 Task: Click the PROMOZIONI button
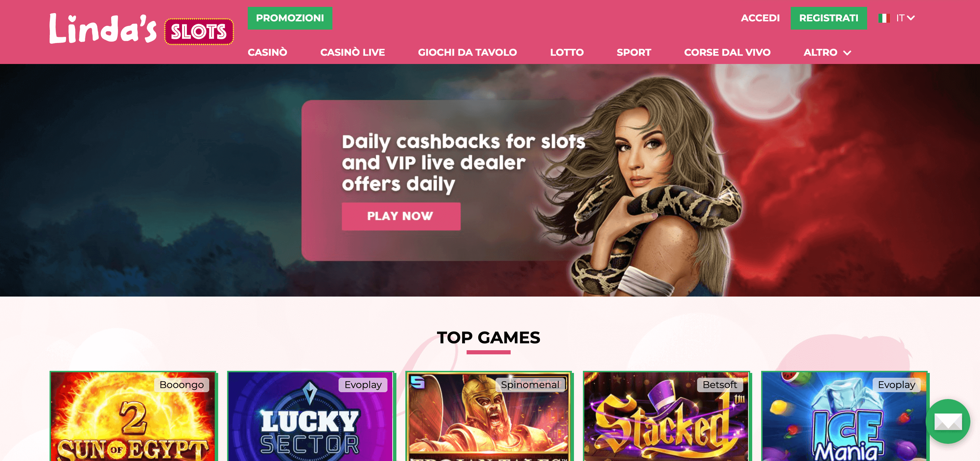(290, 18)
